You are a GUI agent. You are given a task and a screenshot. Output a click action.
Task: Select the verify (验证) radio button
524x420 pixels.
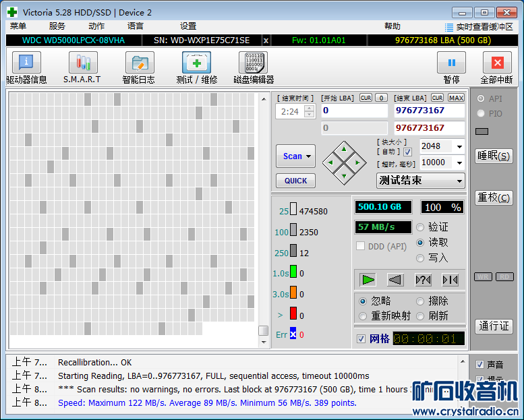tap(420, 227)
